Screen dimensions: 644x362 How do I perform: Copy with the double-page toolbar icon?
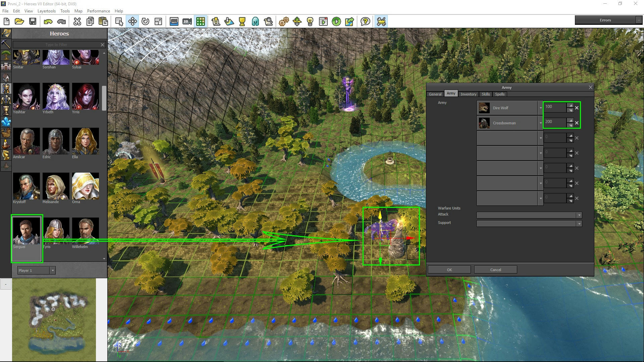pyautogui.click(x=90, y=21)
